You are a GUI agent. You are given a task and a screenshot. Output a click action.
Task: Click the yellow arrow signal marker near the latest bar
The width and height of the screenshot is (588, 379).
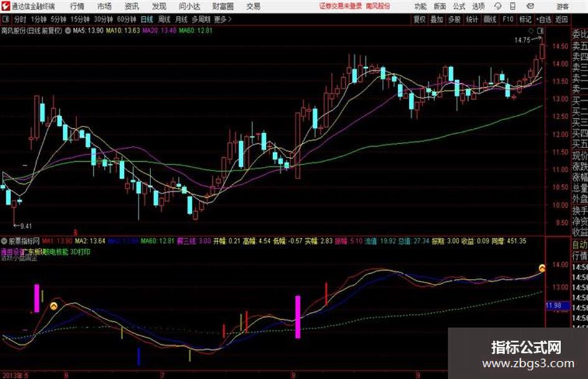click(x=542, y=268)
